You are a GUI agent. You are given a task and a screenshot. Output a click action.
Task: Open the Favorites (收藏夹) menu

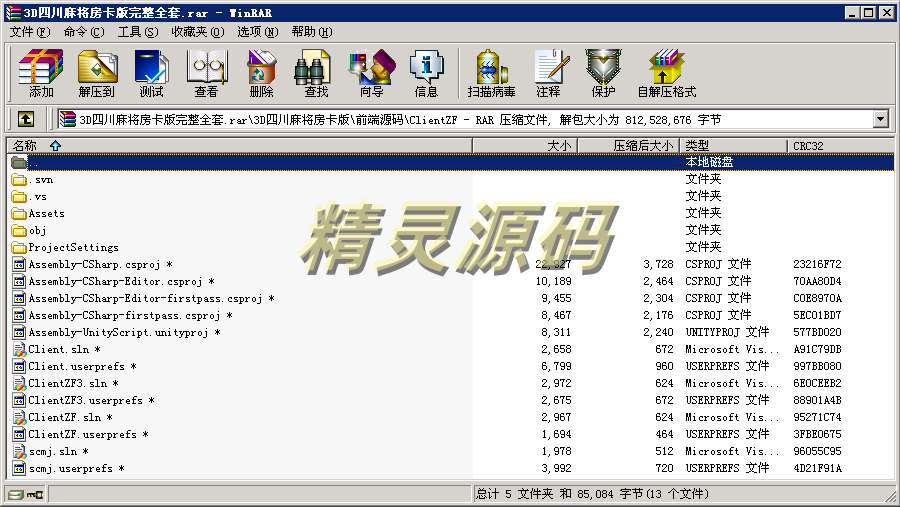197,32
